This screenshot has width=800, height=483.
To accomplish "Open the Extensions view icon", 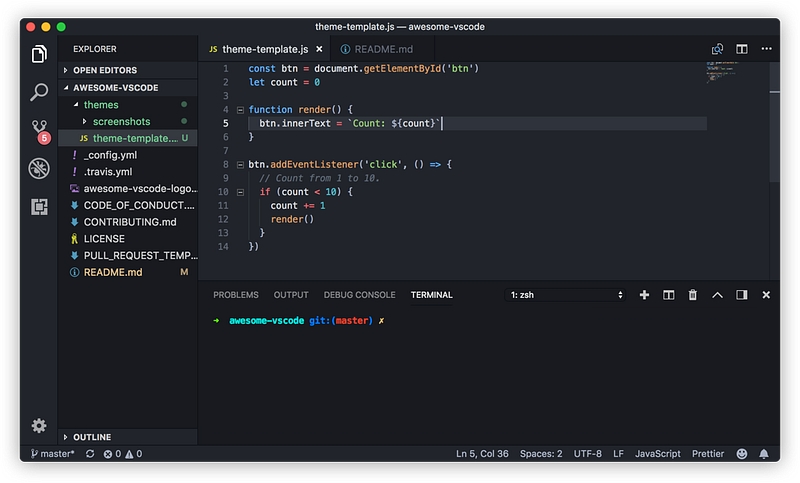I will click(x=39, y=206).
